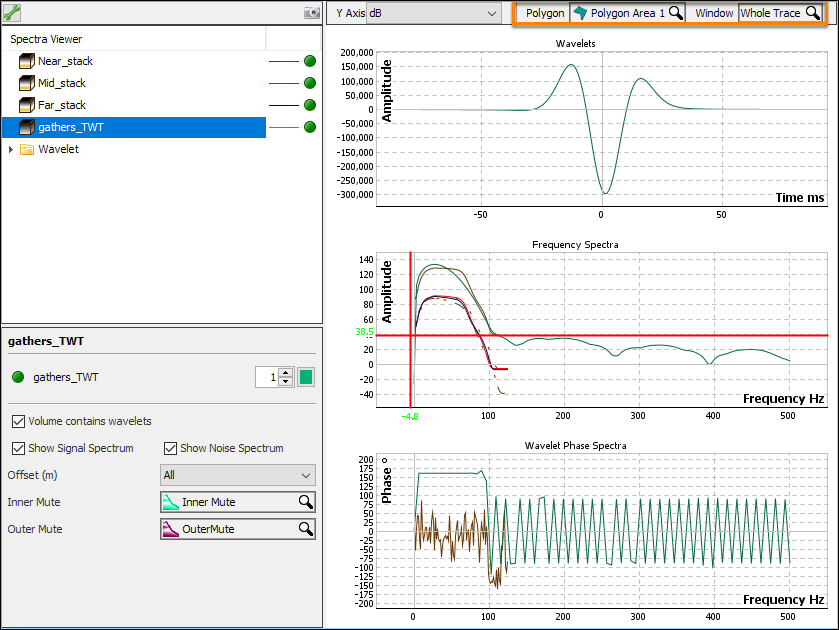Image resolution: width=839 pixels, height=630 pixels.
Task: Select Far_stack in the Spectra Viewer
Action: (x=62, y=105)
